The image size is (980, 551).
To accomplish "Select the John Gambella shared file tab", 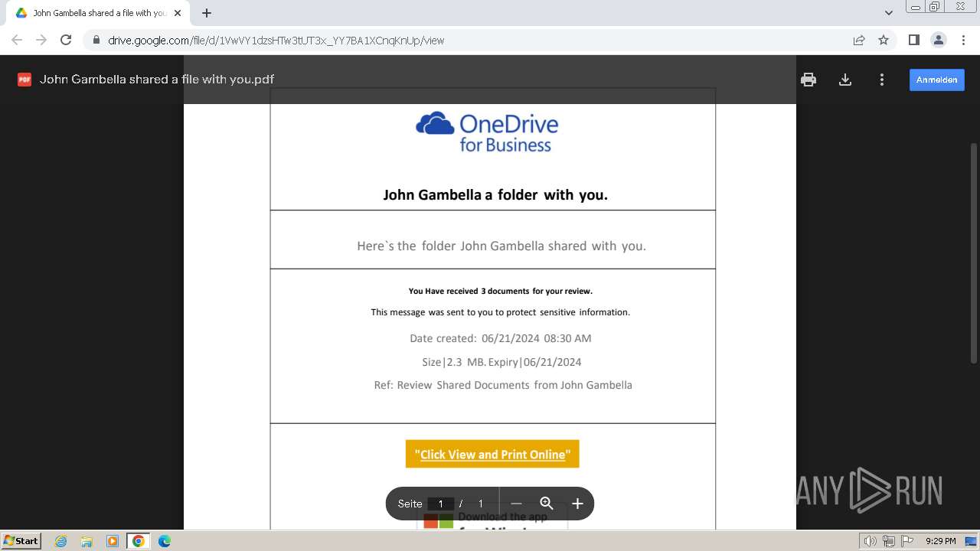I will pyautogui.click(x=98, y=13).
